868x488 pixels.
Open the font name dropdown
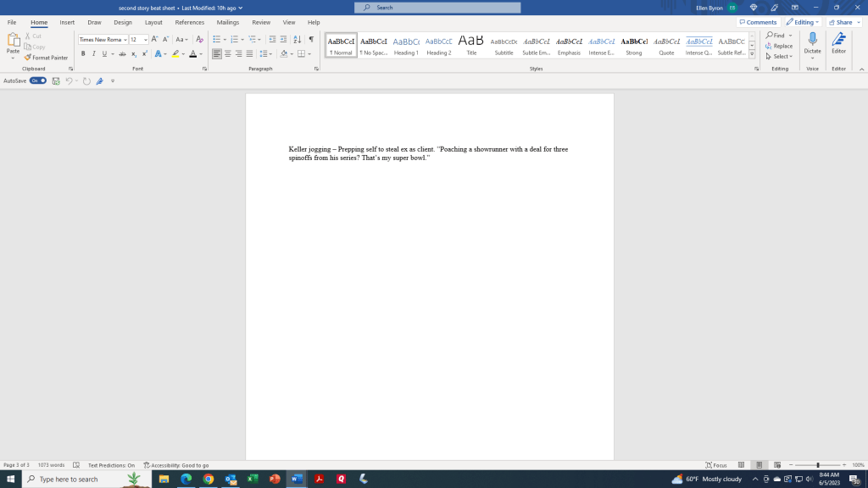coord(125,39)
